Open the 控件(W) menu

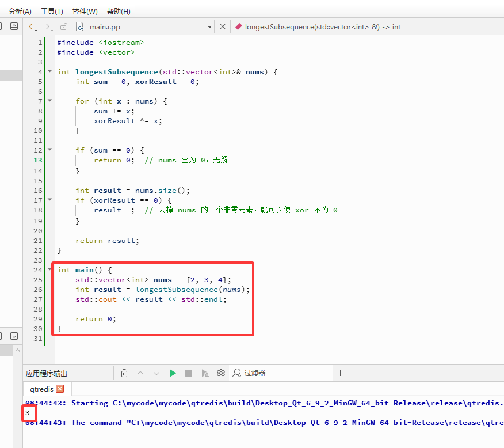click(x=85, y=12)
